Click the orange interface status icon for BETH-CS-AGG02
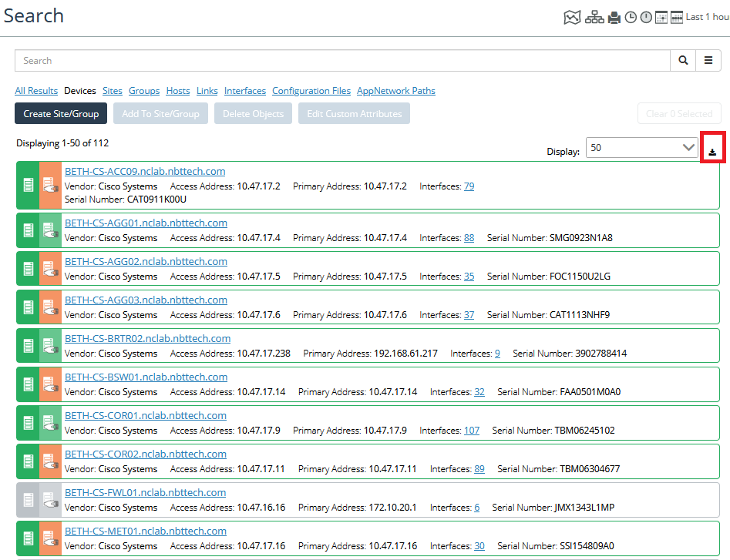 pos(50,269)
